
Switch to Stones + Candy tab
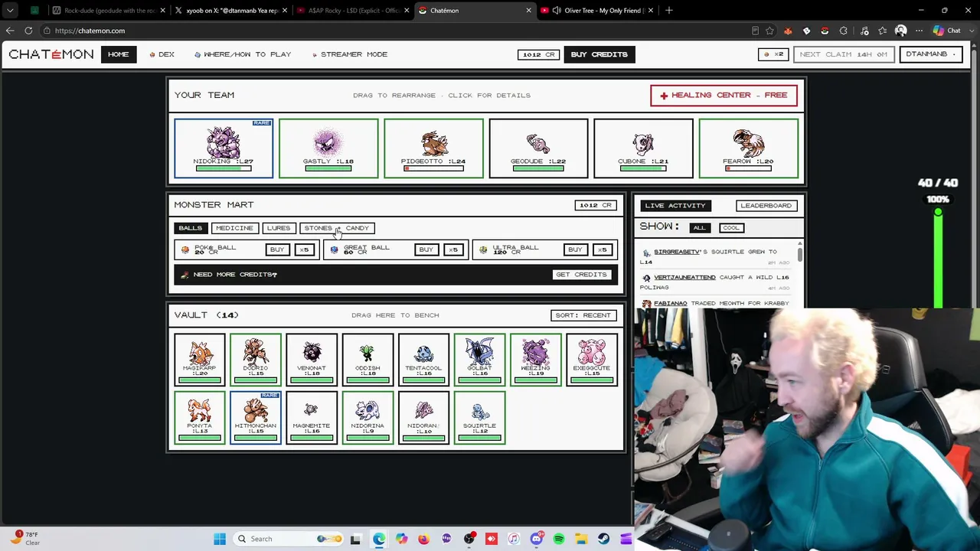337,228
